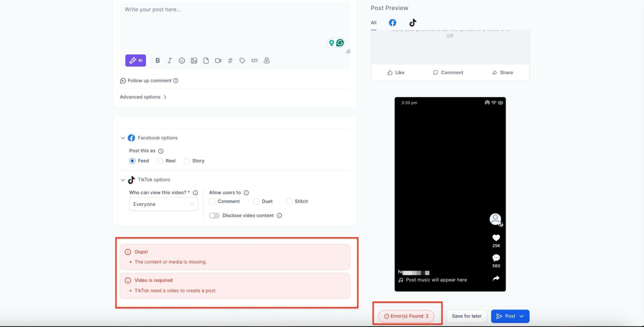Image resolution: width=644 pixels, height=327 pixels.
Task: Toggle bold formatting in post editor
Action: (x=158, y=61)
